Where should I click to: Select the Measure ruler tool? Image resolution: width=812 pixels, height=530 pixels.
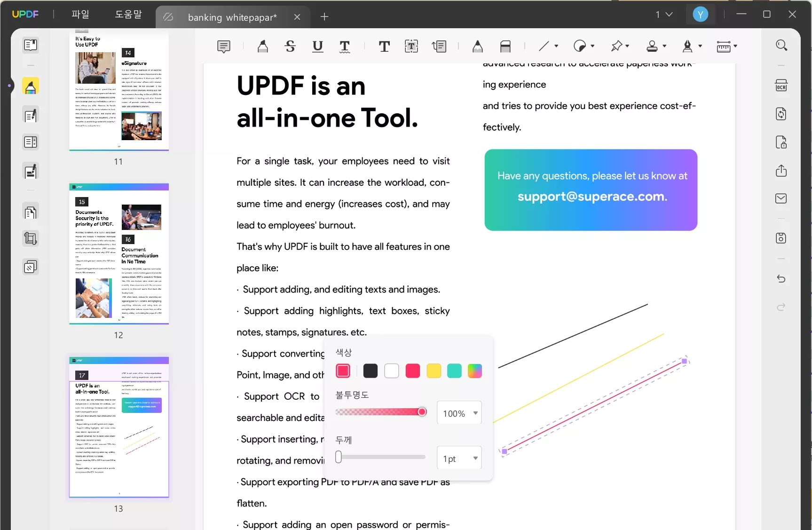tap(724, 46)
